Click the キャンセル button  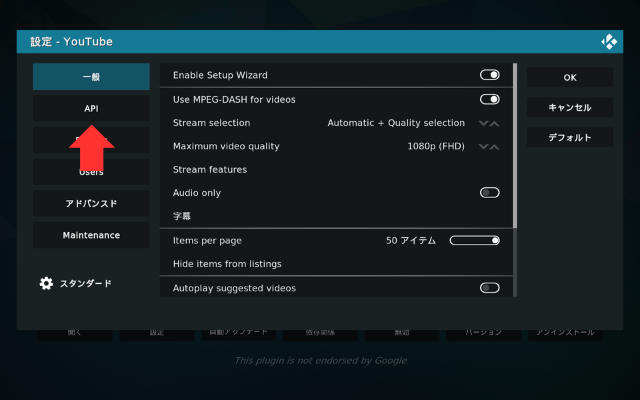(569, 107)
